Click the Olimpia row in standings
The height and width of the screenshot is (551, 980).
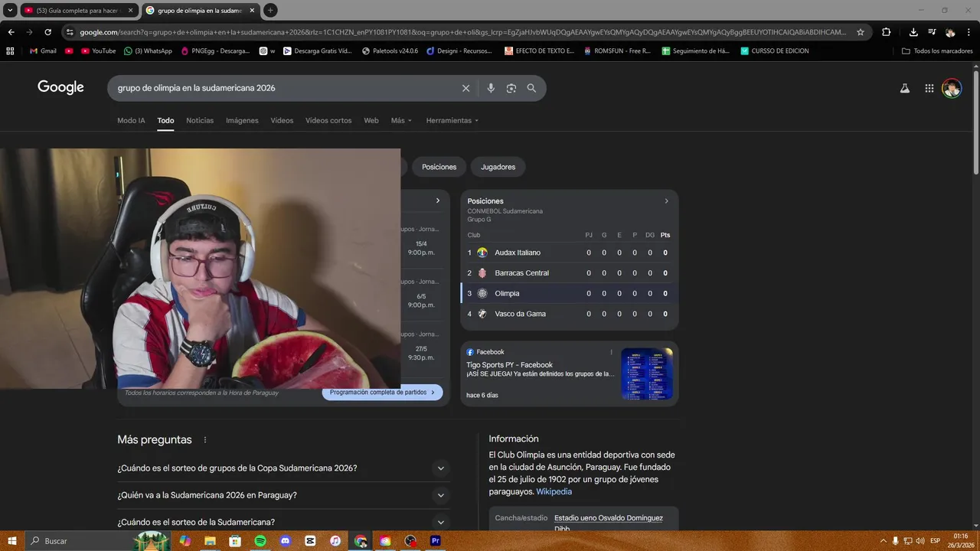click(569, 293)
